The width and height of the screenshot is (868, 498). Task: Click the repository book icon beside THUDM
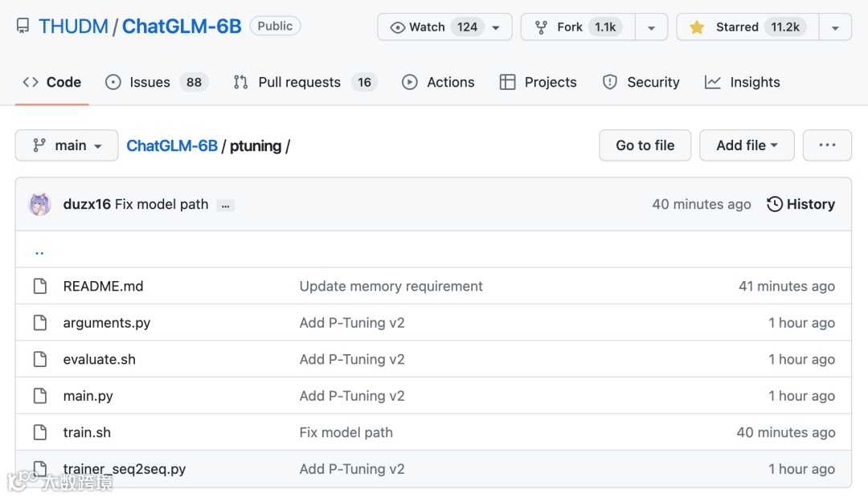coord(23,27)
